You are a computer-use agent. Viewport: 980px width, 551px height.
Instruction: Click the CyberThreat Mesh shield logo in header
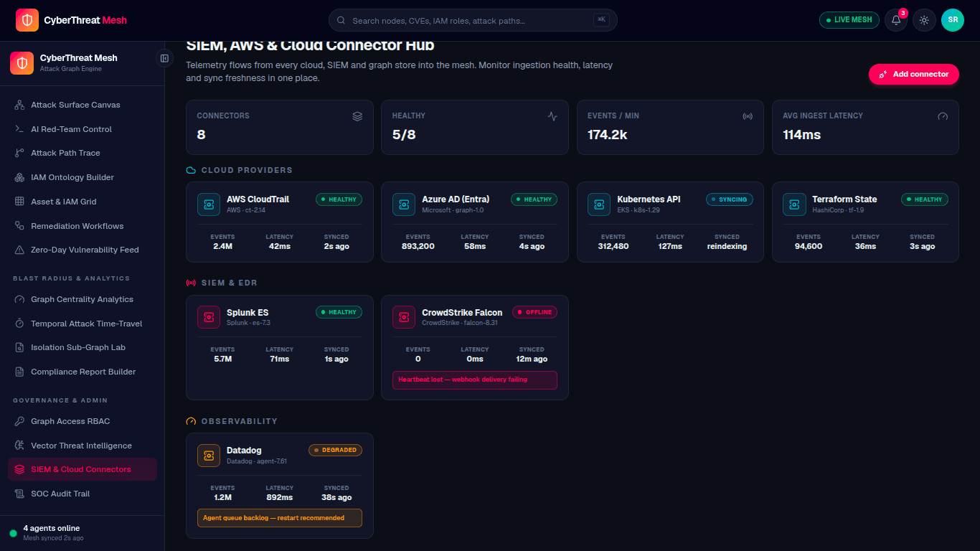click(27, 20)
